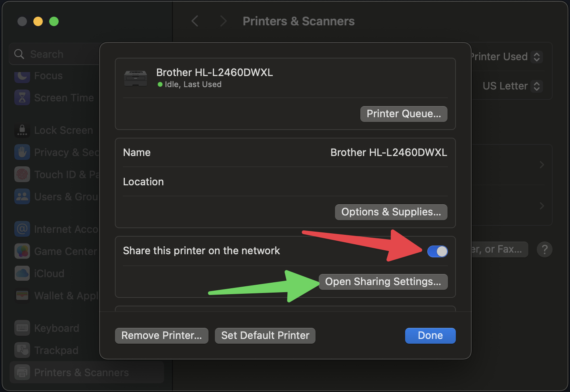Click the Remove Printer button
Image resolution: width=570 pixels, height=392 pixels.
tap(162, 336)
